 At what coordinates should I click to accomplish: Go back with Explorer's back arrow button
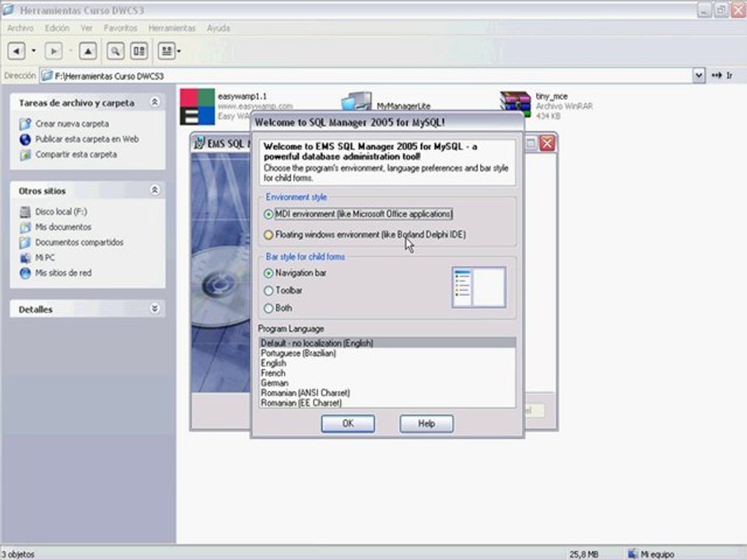(16, 51)
